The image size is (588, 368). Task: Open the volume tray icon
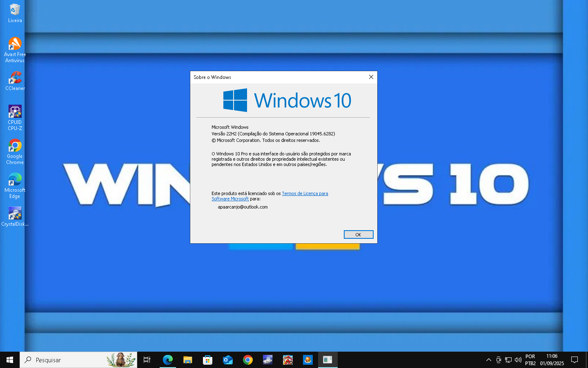518,360
